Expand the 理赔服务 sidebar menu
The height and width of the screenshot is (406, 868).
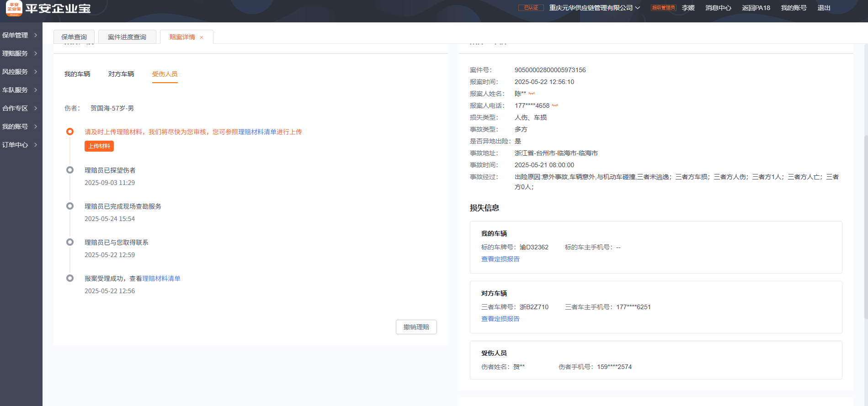coord(20,53)
